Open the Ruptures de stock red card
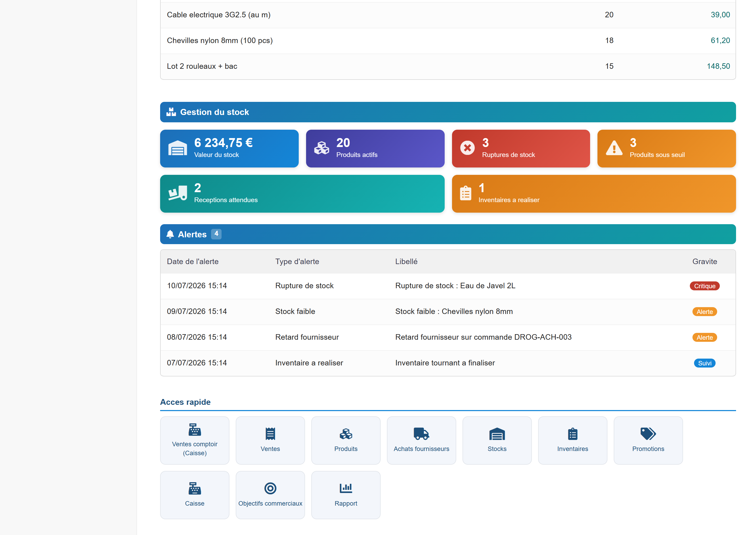 click(521, 149)
